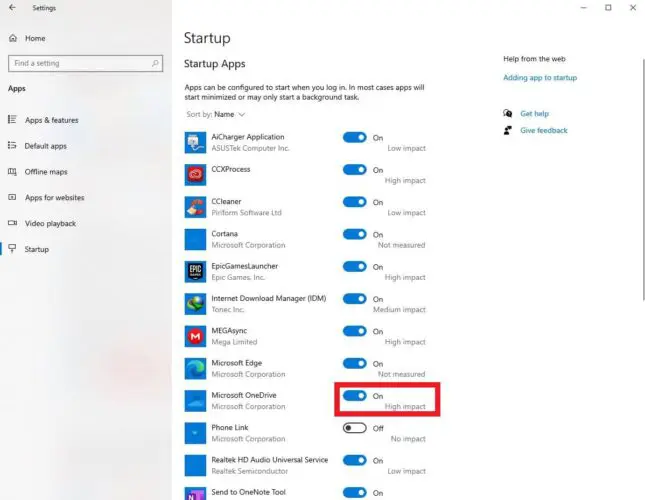Click the Get help link
Image resolution: width=645 pixels, height=500 pixels.
(x=534, y=113)
